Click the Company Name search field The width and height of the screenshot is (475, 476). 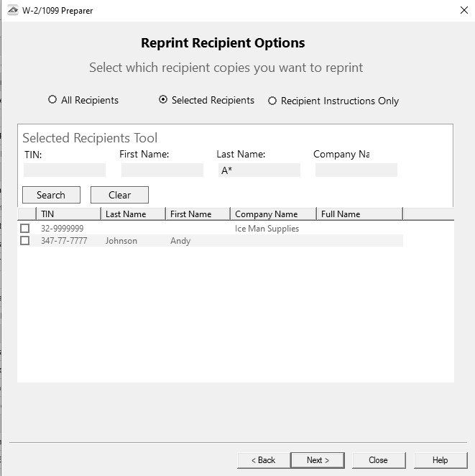pyautogui.click(x=356, y=170)
